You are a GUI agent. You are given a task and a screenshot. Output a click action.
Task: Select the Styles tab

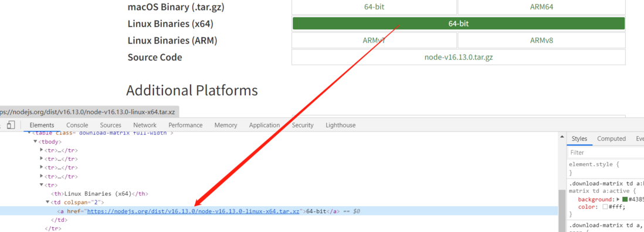point(579,139)
